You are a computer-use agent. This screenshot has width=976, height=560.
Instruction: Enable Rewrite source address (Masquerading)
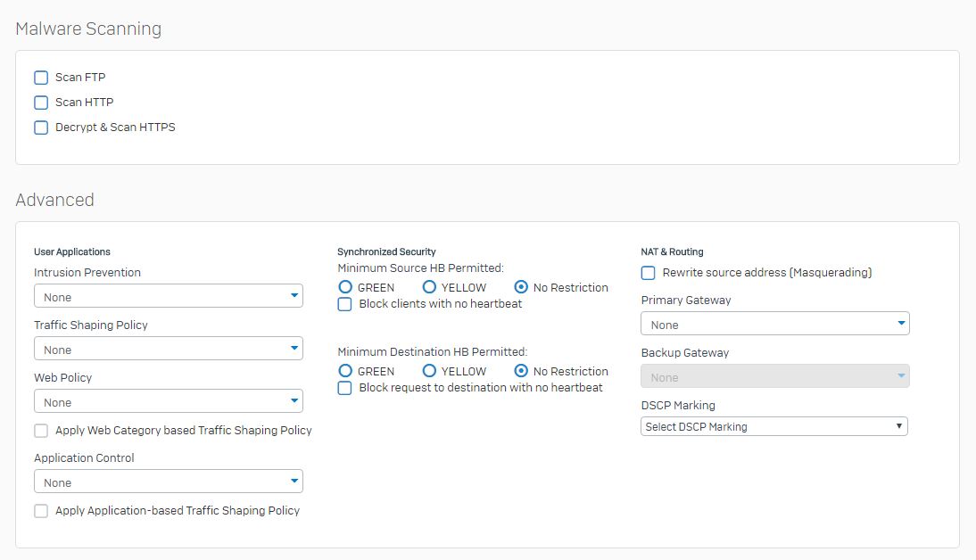(649, 273)
